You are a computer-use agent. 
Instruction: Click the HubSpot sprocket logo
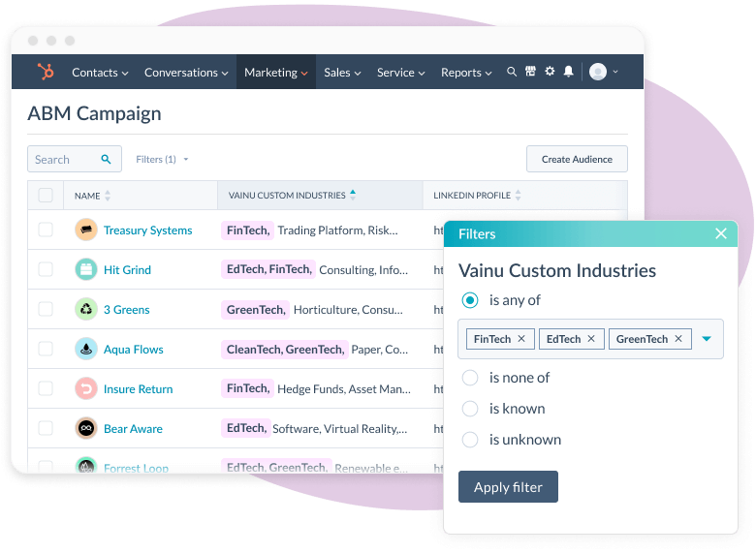click(46, 72)
